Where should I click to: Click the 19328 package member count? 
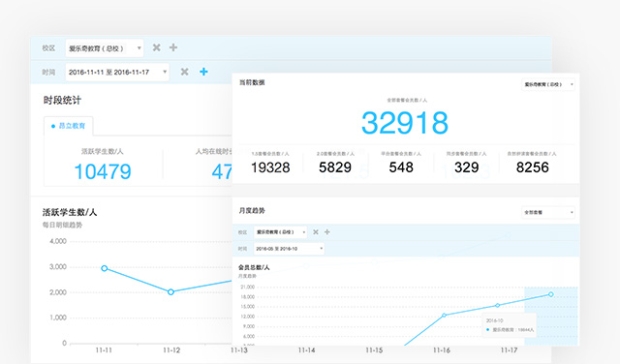(x=270, y=167)
